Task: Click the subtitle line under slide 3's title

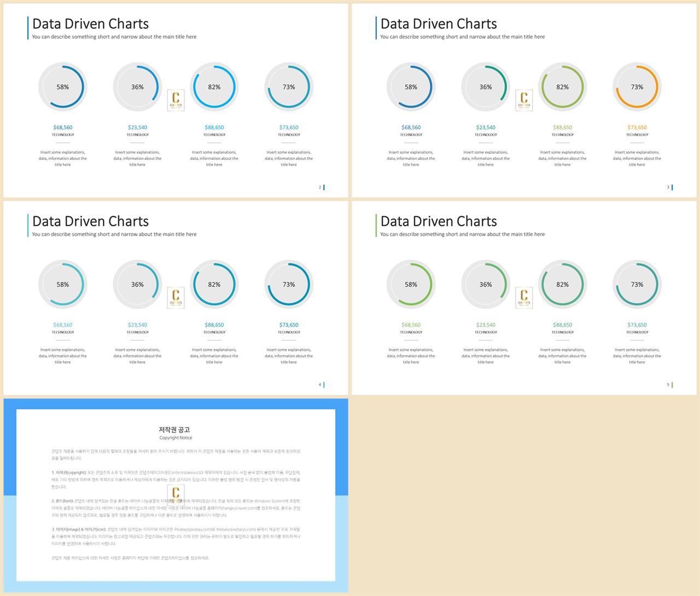Action: 463,37
